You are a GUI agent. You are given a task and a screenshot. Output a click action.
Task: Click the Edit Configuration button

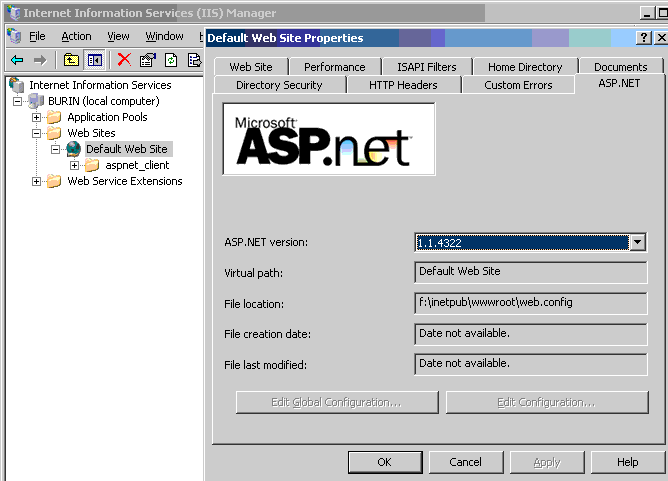point(547,402)
